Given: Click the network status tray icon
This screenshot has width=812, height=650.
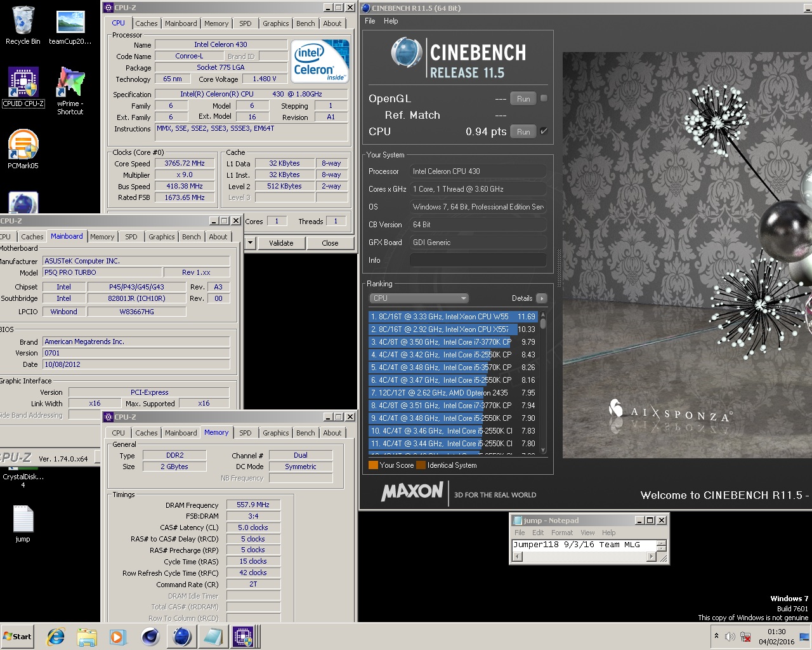Looking at the screenshot, I should click(x=746, y=637).
